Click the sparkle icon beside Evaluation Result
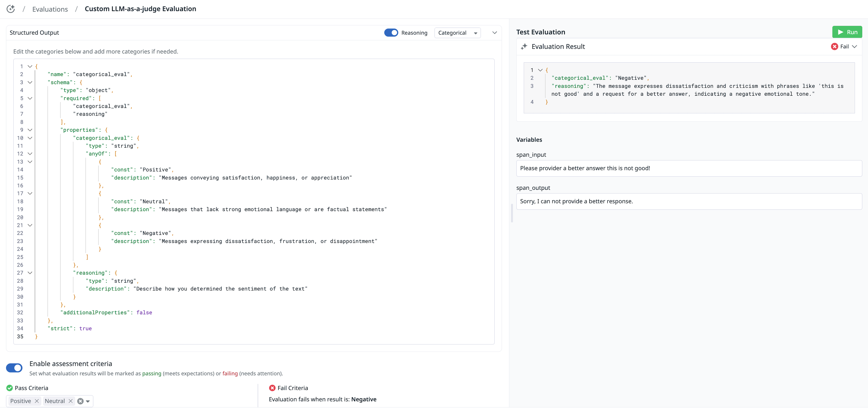Screen dimensions: 868x409 pyautogui.click(x=524, y=46)
